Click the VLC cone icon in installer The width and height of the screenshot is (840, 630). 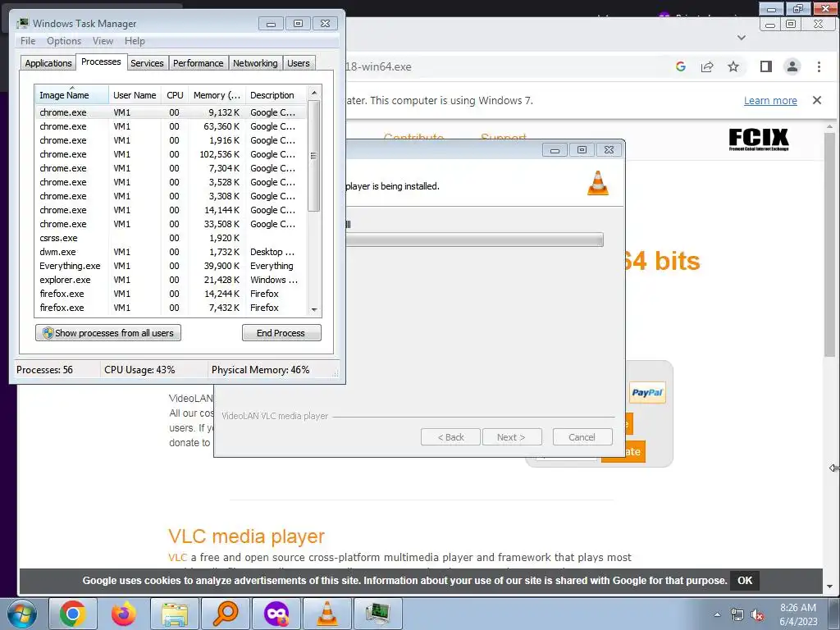pyautogui.click(x=598, y=183)
